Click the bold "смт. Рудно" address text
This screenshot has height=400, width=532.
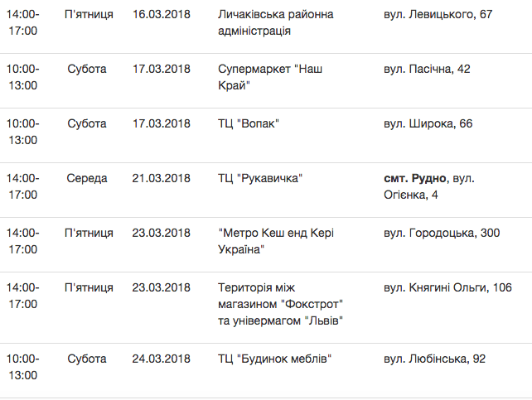click(x=416, y=178)
